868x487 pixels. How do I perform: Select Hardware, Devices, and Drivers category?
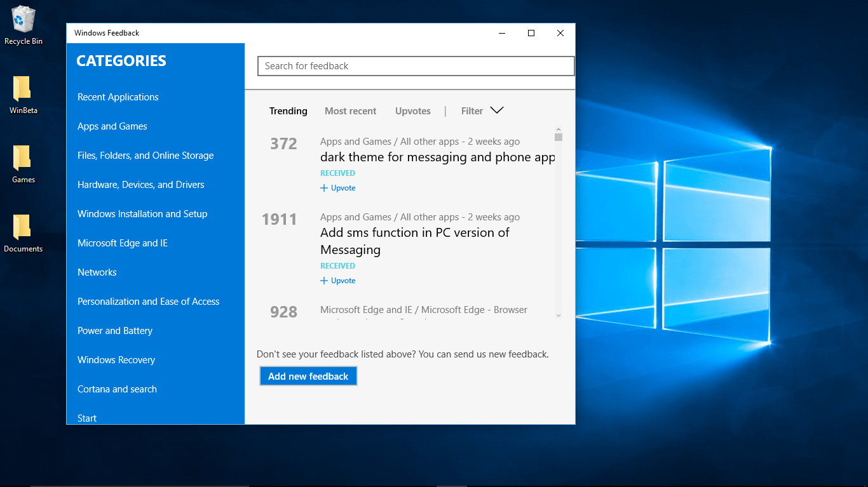click(x=141, y=185)
